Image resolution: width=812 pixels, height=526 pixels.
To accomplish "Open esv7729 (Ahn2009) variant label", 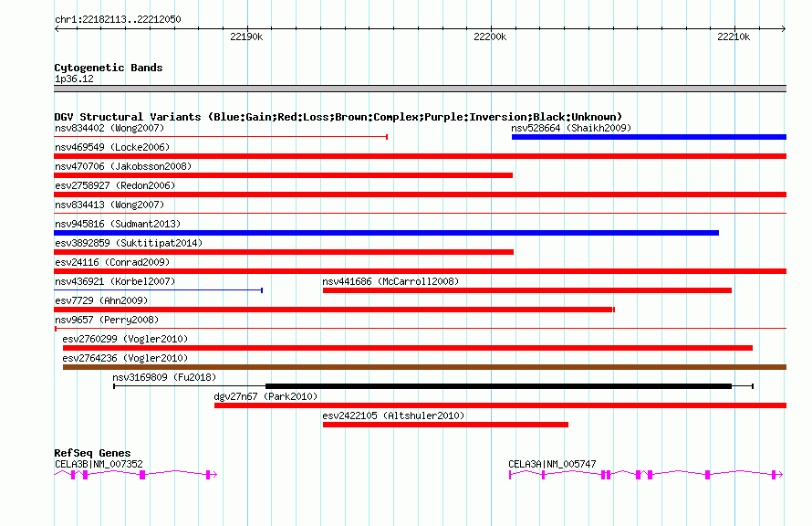I will click(101, 300).
